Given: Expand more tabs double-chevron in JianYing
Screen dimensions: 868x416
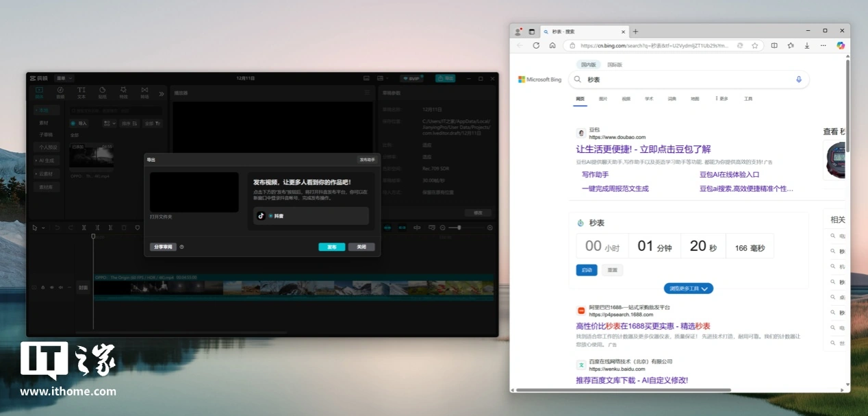Looking at the screenshot, I should [162, 94].
